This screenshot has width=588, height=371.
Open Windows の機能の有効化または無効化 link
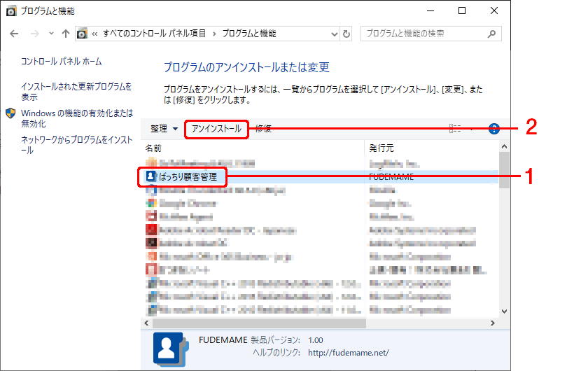coord(77,118)
